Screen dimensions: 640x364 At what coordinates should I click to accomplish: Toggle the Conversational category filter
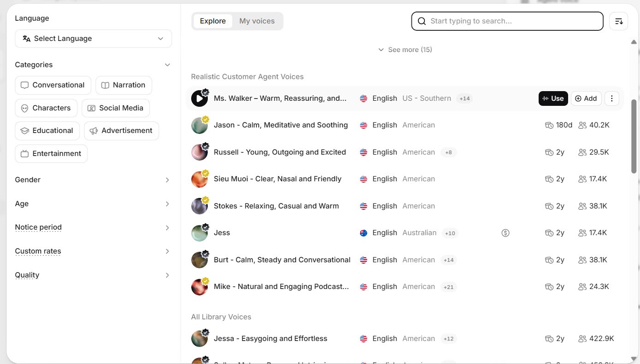53,85
